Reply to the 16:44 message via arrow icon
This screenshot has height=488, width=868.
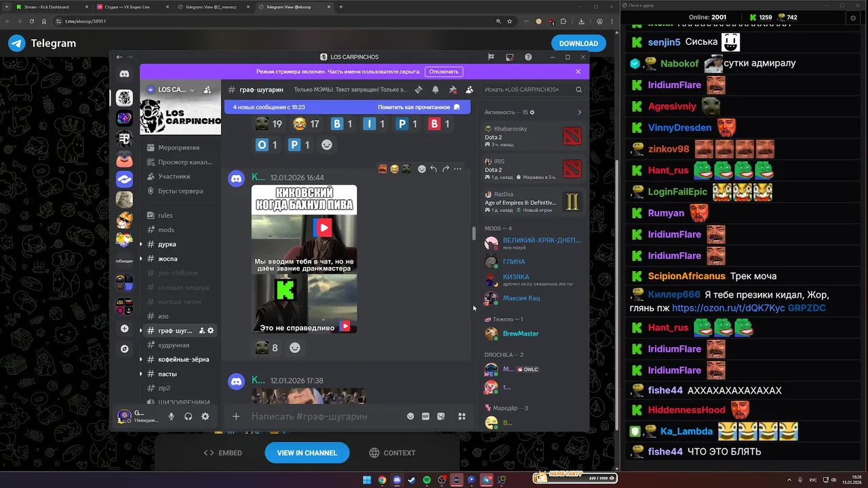coord(433,169)
